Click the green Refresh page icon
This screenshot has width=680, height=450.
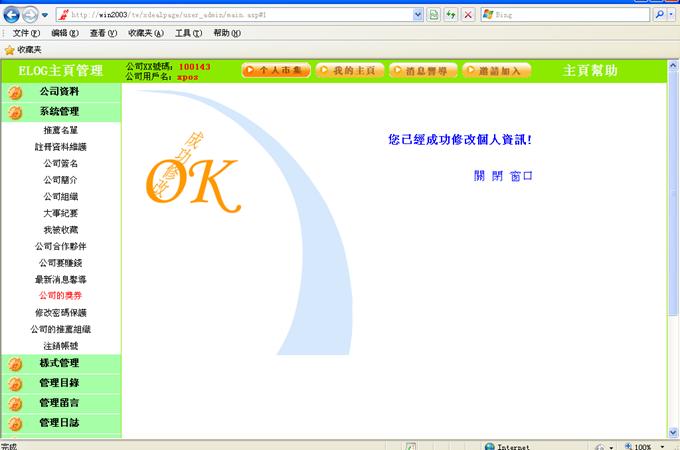pos(451,15)
